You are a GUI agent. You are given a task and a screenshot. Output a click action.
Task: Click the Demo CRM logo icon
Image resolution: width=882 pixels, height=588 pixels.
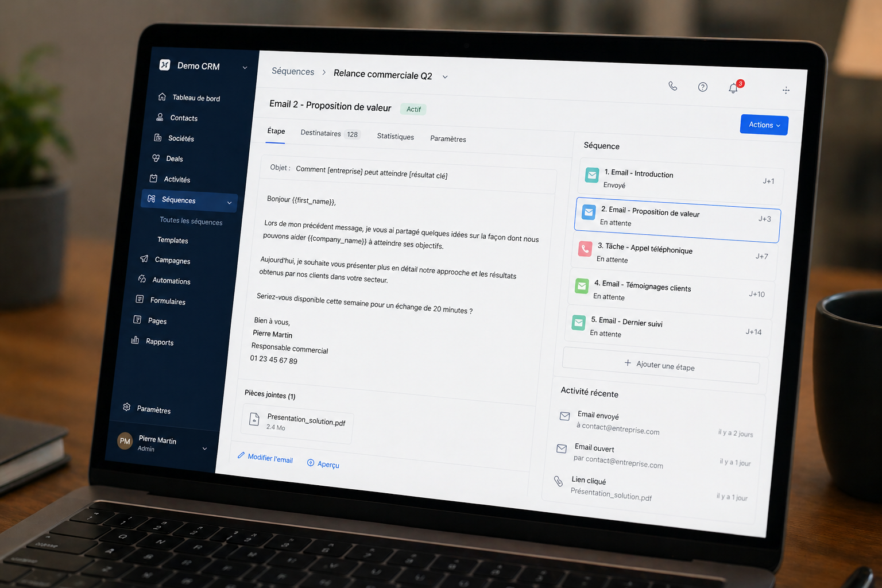click(165, 64)
